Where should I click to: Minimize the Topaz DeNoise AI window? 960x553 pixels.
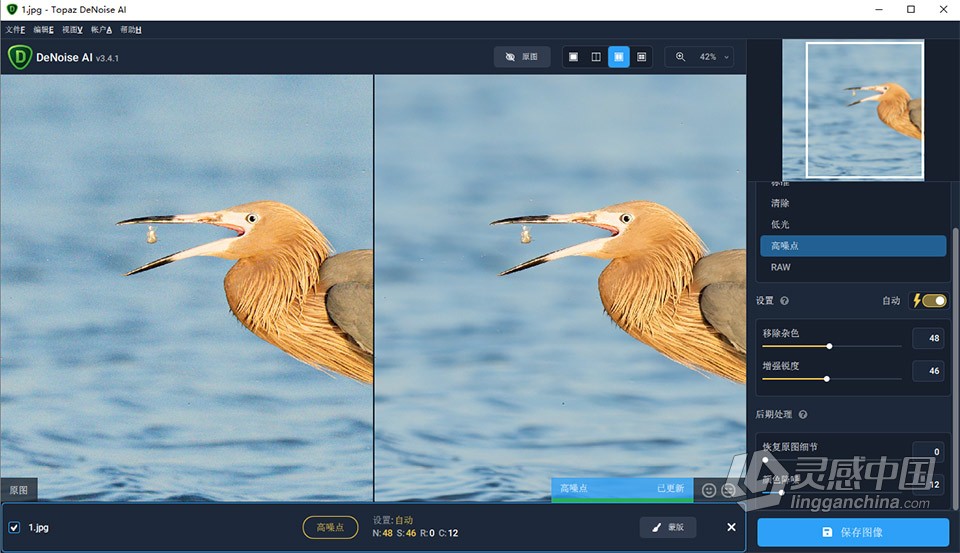click(x=879, y=9)
